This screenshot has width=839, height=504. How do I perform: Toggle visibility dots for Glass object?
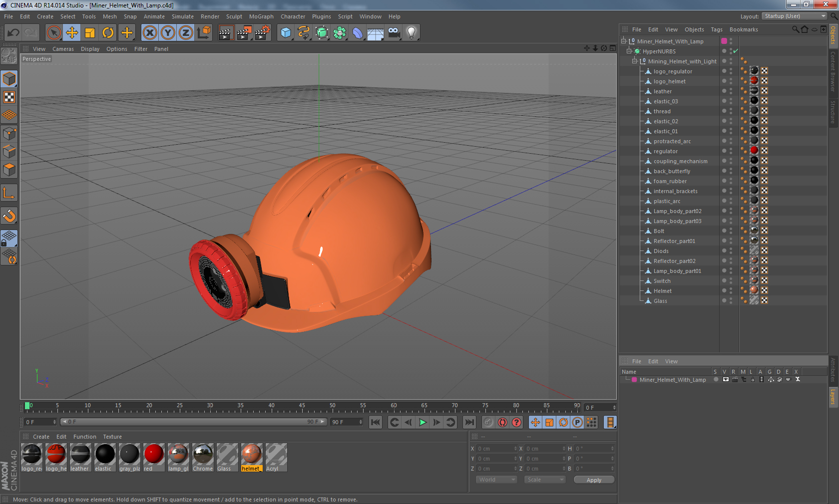point(731,301)
